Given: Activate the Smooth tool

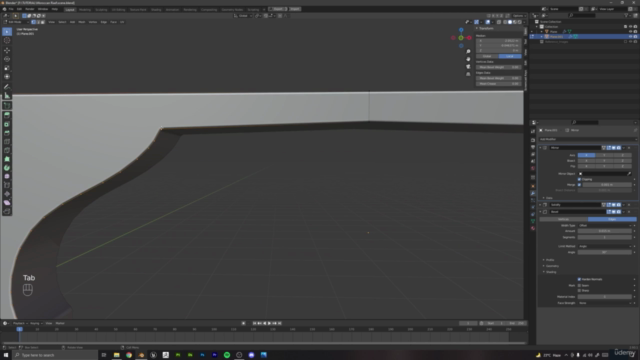Looking at the screenshot, I should [7, 176].
